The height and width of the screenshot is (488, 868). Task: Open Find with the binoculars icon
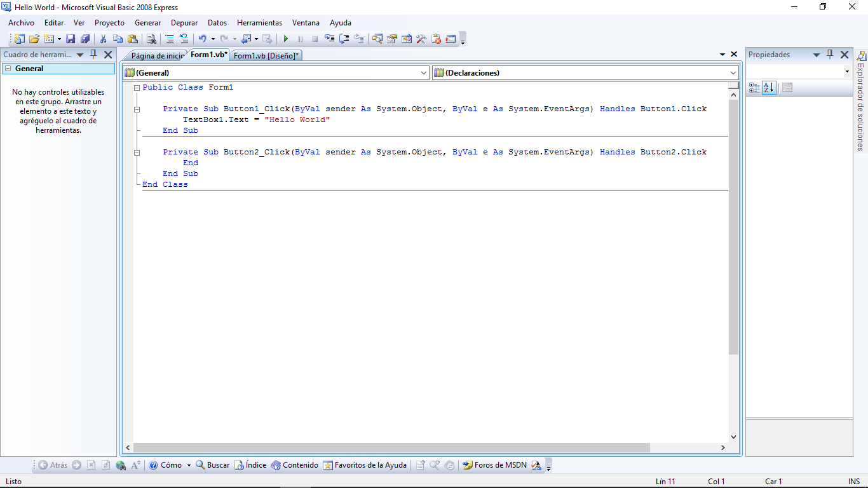tap(151, 39)
